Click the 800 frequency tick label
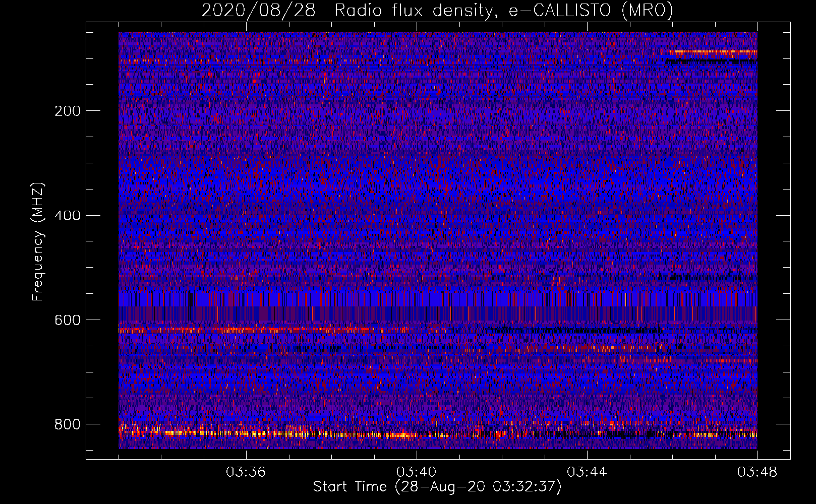Viewport: 816px width, 504px height. 68,425
